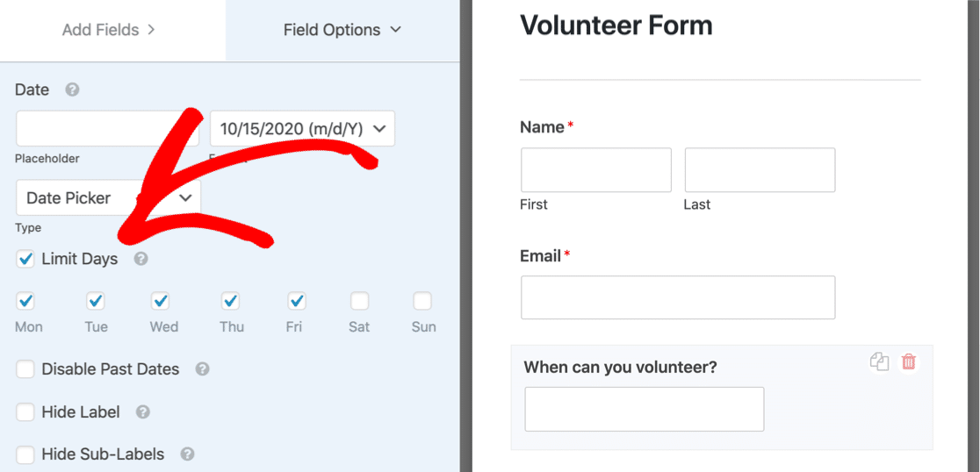Open the Field Options tab
This screenshot has width=980, height=472.
pos(342,30)
